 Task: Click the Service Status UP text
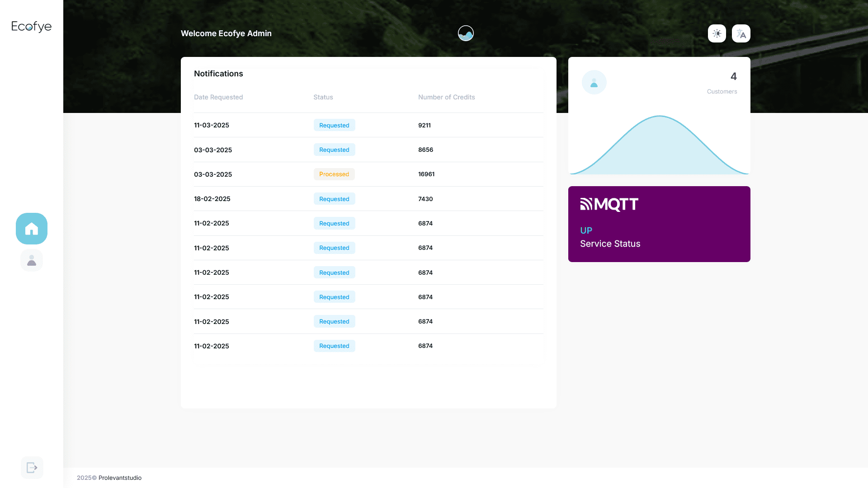click(x=586, y=230)
